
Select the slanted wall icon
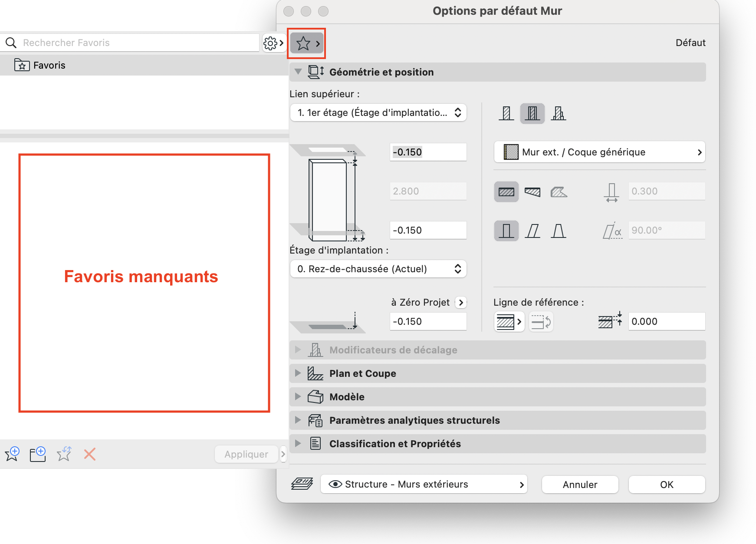pos(532,231)
